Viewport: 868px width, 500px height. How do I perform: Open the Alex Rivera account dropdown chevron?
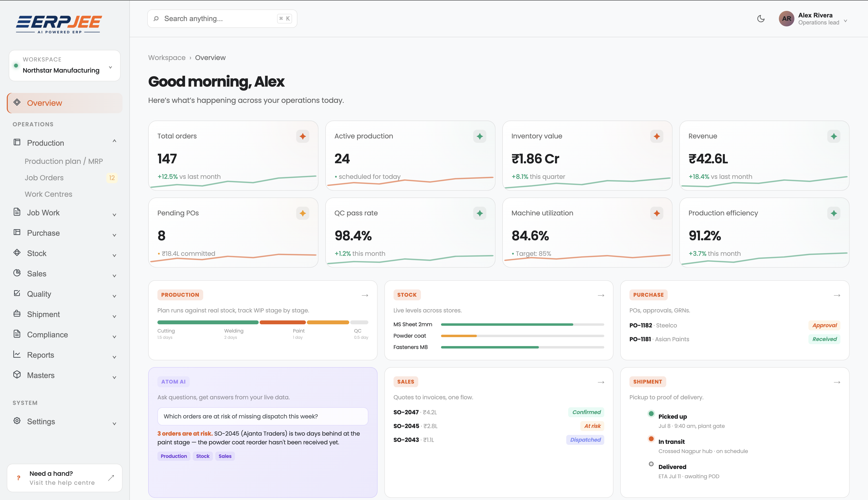click(x=846, y=21)
